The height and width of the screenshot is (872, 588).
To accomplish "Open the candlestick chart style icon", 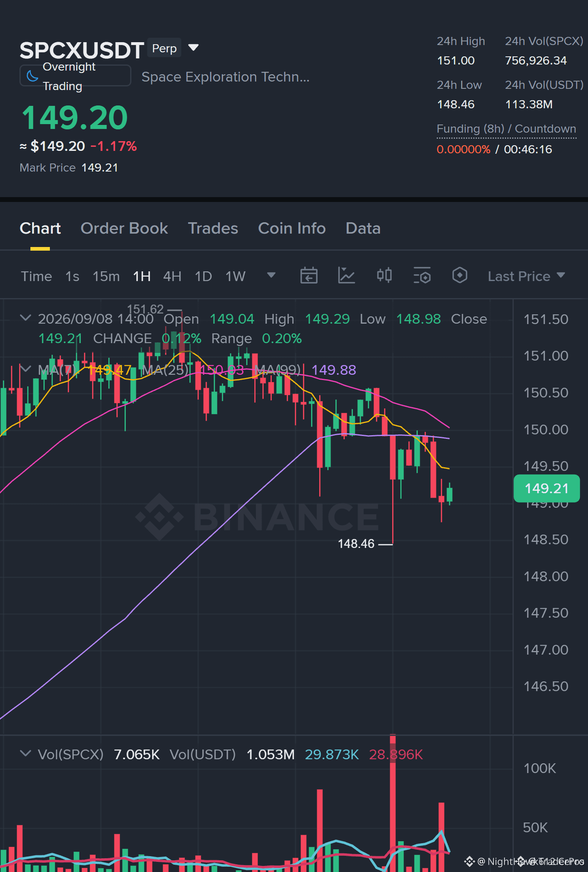I will coord(384,276).
